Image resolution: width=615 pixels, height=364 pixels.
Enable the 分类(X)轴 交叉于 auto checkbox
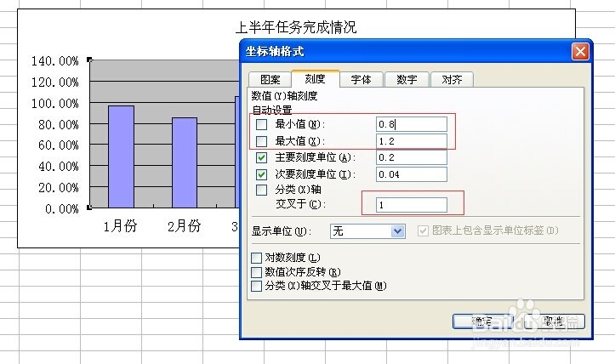point(261,190)
